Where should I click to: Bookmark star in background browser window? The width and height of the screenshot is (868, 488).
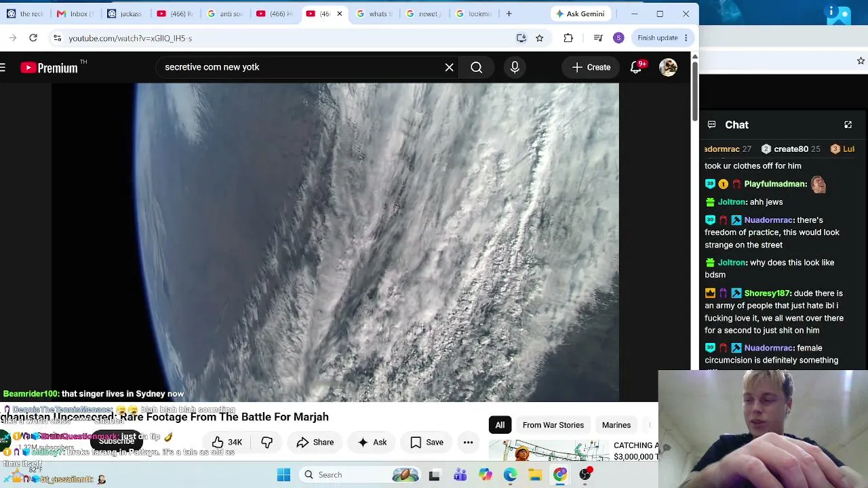pyautogui.click(x=861, y=61)
